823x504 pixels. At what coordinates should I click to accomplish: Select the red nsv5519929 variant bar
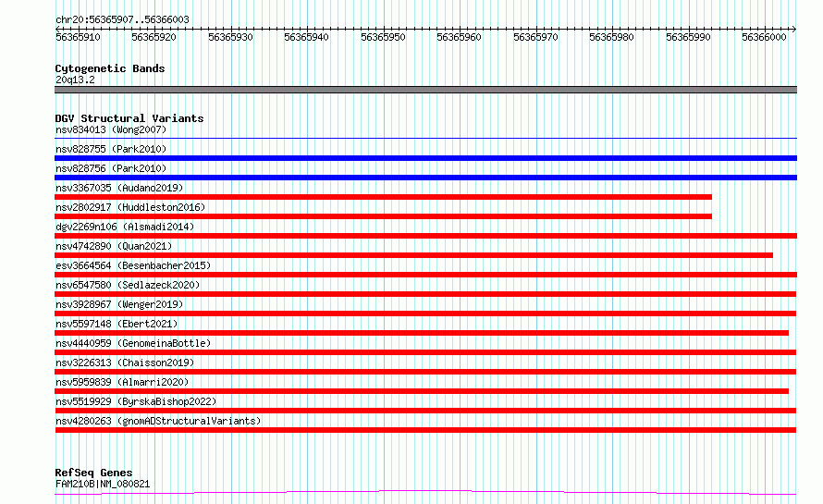425,411
